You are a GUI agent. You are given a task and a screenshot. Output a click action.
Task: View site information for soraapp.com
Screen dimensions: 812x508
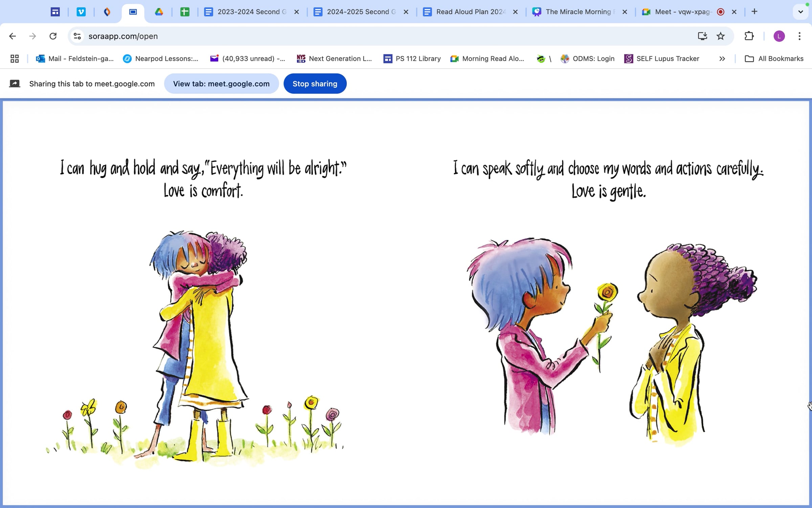click(77, 36)
